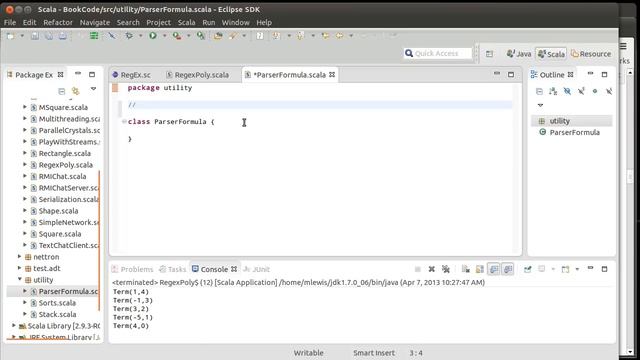The width and height of the screenshot is (640, 360).
Task: Open the File menu
Action: click(10, 22)
